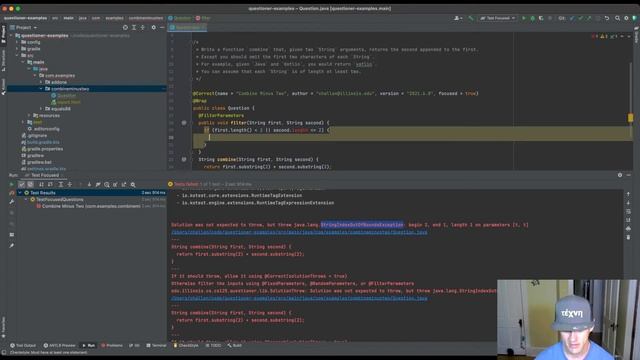This screenshot has height=360, width=640.
Task: Click the test history clock icon
Action: coord(107,184)
